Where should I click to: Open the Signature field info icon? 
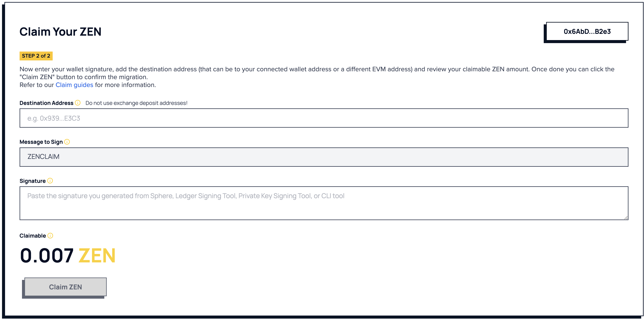[50, 181]
